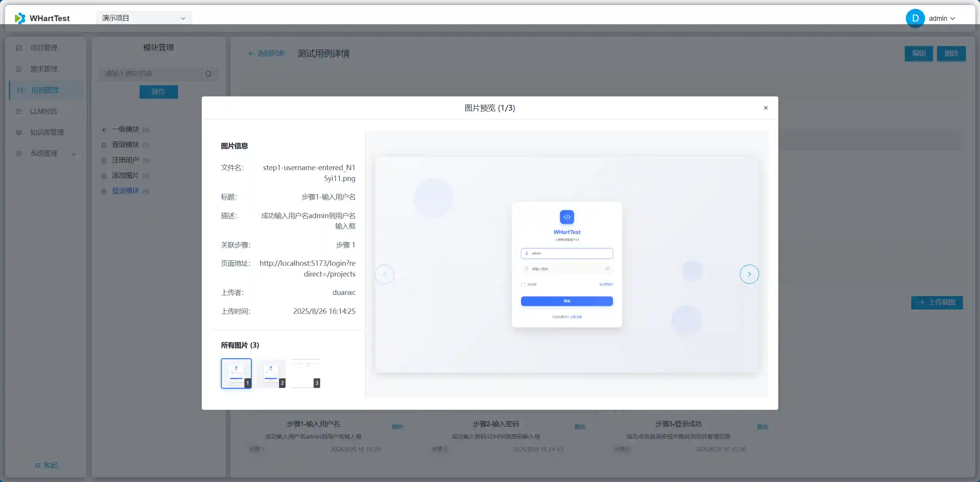
Task: Click the LLM对话 sidebar icon
Action: point(19,111)
